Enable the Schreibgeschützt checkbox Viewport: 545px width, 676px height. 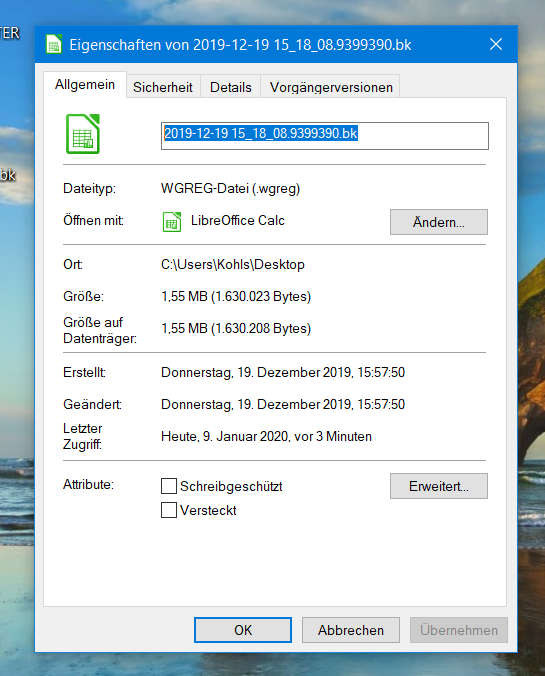click(x=169, y=486)
